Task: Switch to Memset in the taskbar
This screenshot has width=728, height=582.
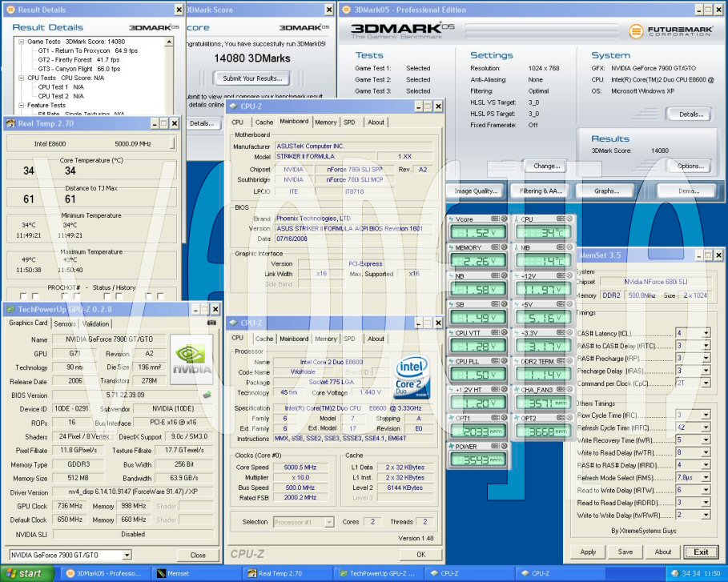Action: point(195,574)
